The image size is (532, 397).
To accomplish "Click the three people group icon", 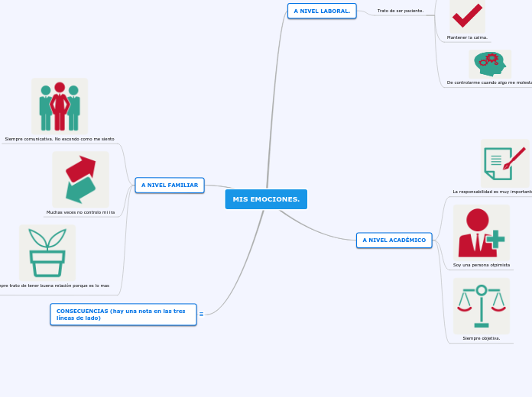I will coord(60,106).
